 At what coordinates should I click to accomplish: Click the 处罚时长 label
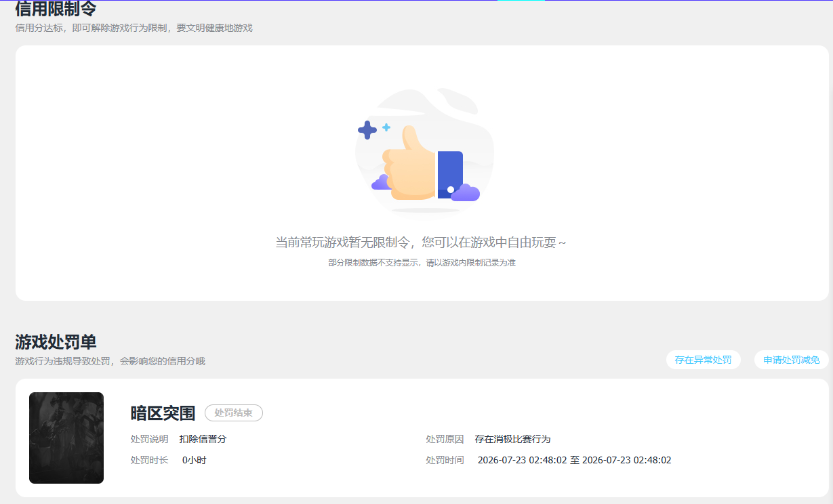(149, 460)
